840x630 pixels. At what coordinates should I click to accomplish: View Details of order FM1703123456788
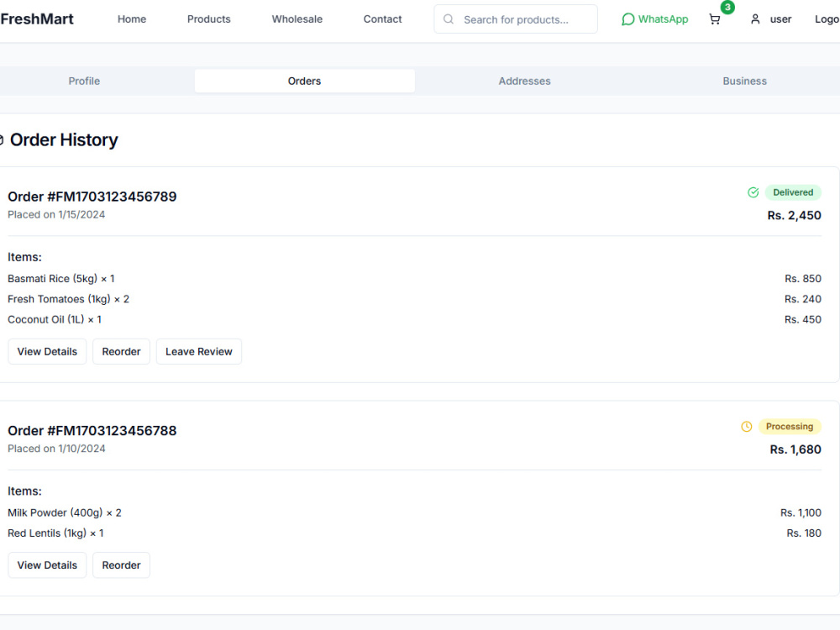pyautogui.click(x=47, y=565)
